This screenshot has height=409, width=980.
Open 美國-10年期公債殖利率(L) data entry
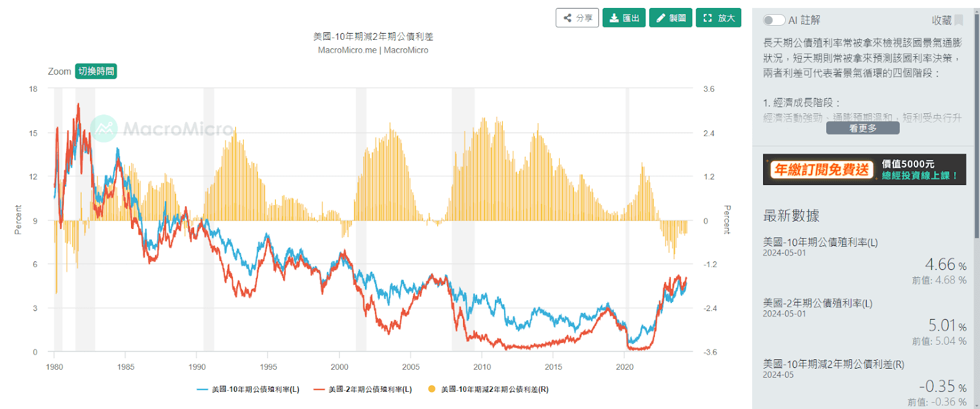point(820,242)
